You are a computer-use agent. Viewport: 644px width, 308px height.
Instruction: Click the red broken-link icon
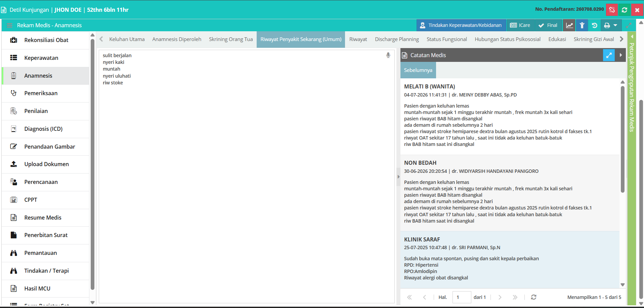pos(612,10)
